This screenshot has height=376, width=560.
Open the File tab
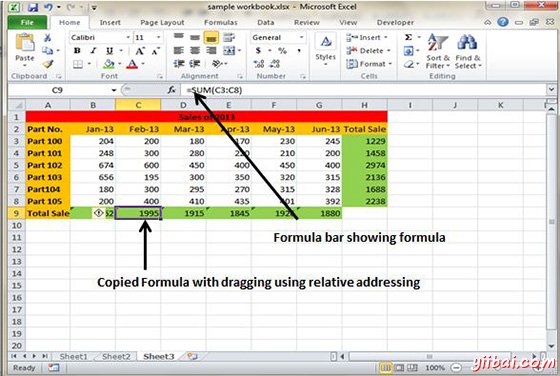(27, 22)
